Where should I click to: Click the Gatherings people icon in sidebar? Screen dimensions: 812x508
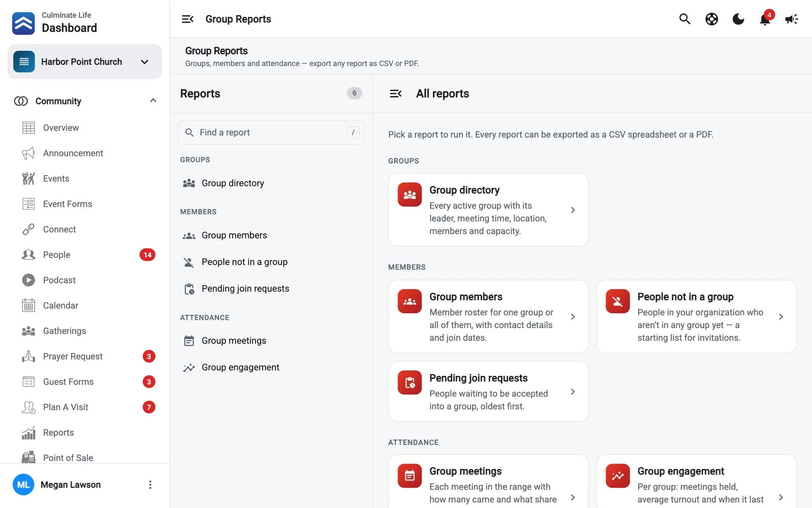click(x=28, y=331)
